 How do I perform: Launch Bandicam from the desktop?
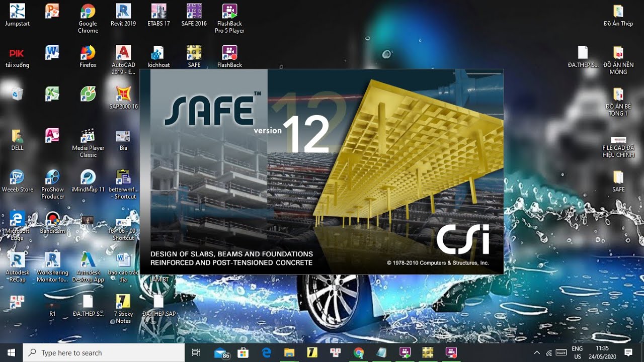tap(52, 223)
